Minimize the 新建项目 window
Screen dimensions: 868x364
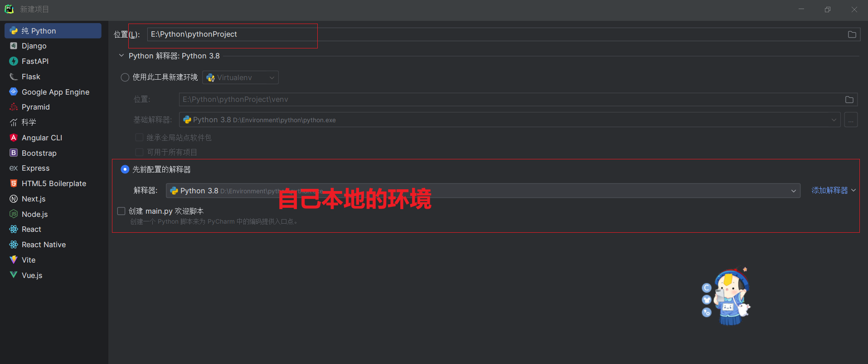(801, 10)
